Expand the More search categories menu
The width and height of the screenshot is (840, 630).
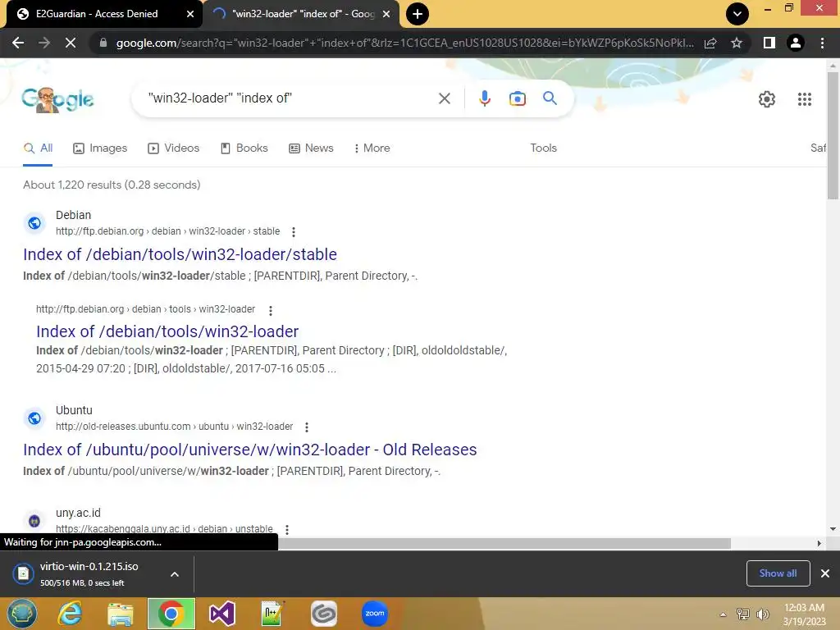pyautogui.click(x=372, y=148)
